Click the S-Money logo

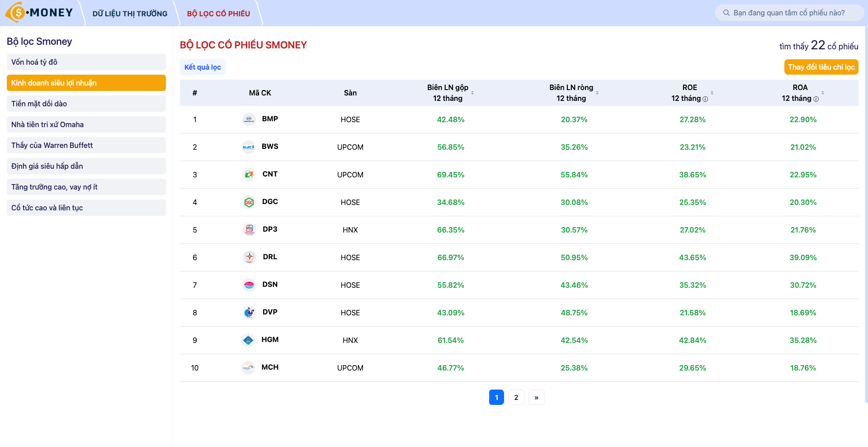click(x=38, y=12)
